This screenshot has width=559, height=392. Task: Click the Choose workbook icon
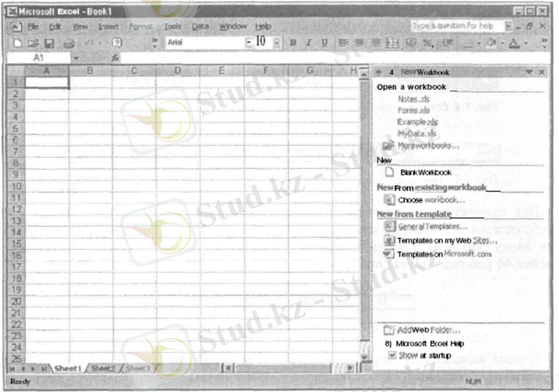389,200
